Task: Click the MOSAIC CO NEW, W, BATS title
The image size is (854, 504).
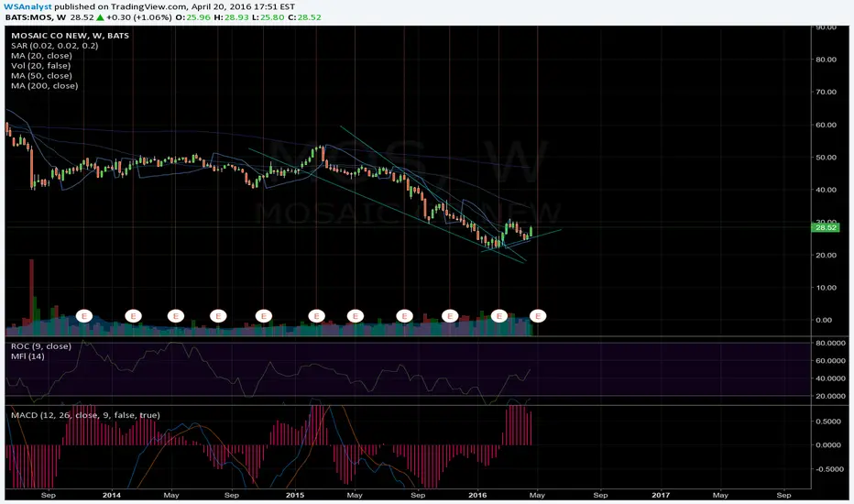Action: (x=71, y=36)
